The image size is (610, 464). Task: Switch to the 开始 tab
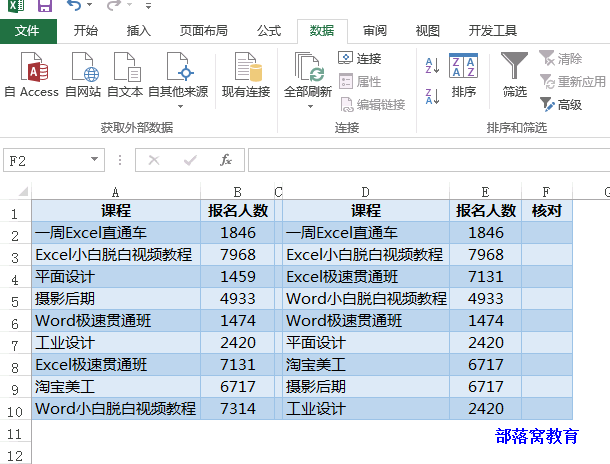(86, 31)
